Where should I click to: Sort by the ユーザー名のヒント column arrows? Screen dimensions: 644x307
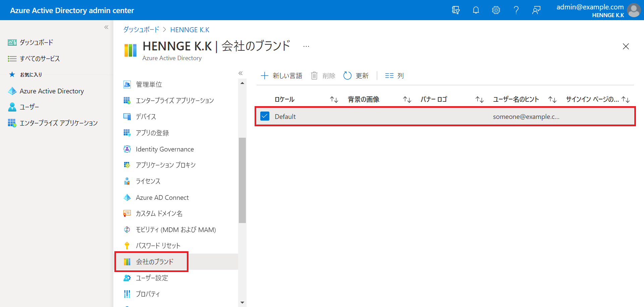point(552,99)
